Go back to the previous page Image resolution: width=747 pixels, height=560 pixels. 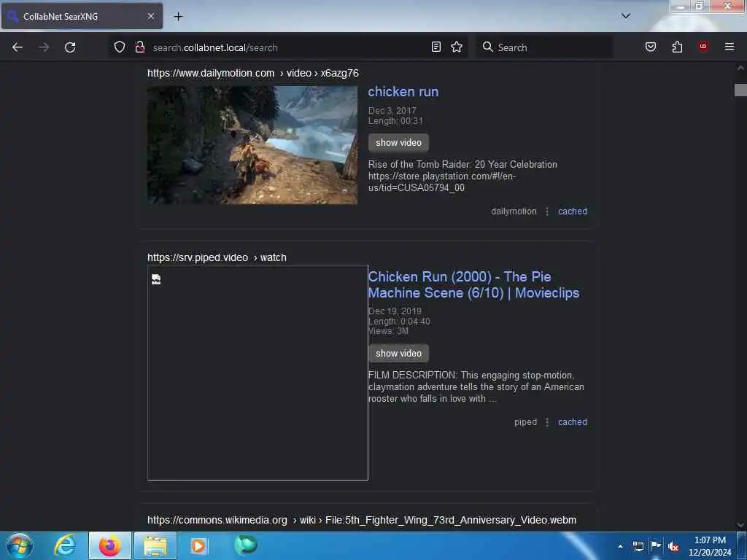click(18, 47)
